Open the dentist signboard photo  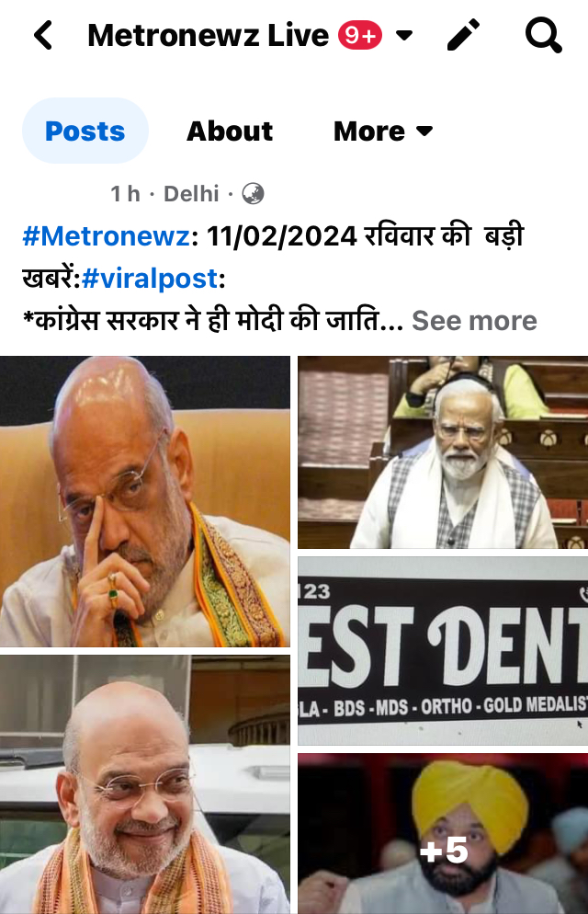coord(443,650)
